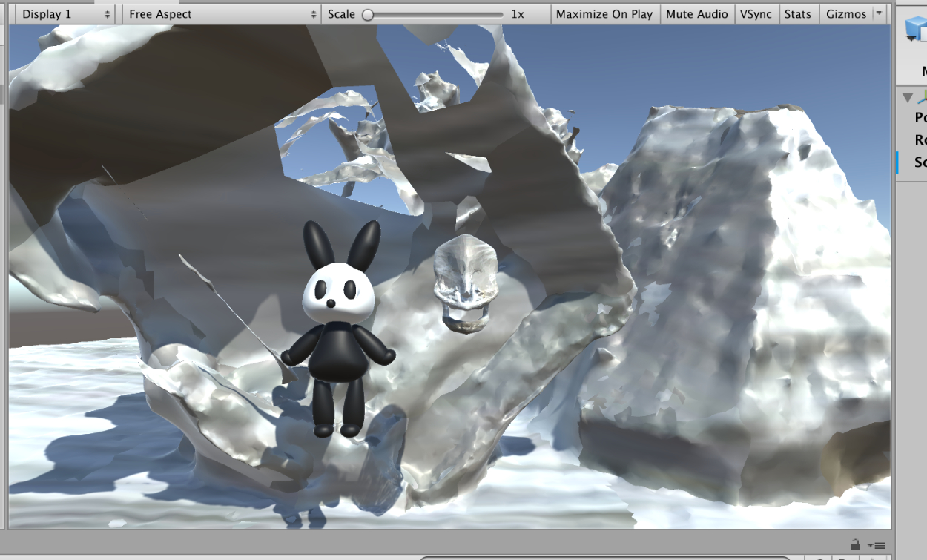This screenshot has width=927, height=560.
Task: Click the Scale slider handle
Action: tap(367, 14)
